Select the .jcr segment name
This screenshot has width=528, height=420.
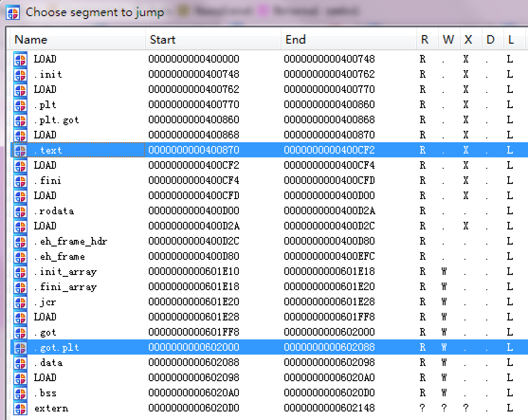[45, 302]
